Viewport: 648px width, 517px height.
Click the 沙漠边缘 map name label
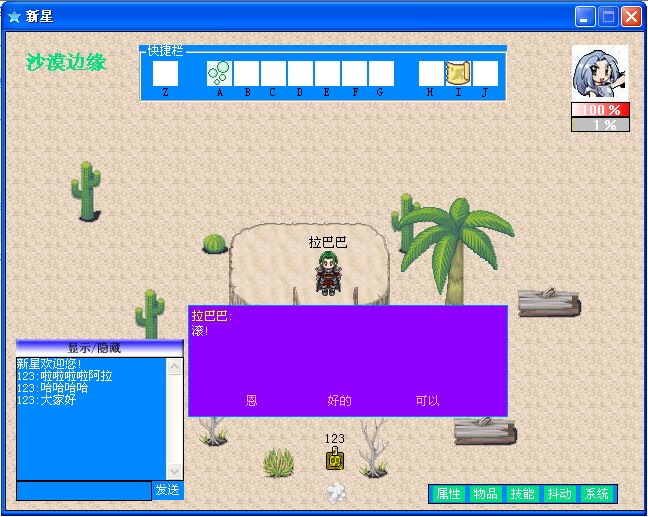[66, 62]
